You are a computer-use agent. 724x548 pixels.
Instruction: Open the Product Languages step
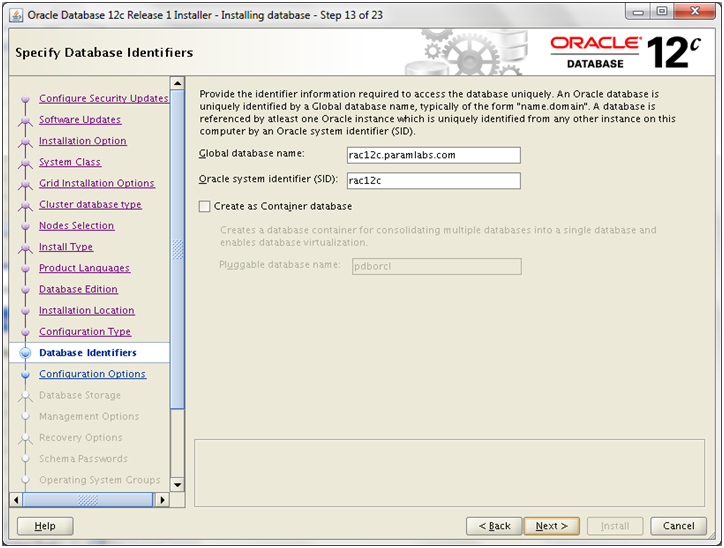click(x=84, y=268)
